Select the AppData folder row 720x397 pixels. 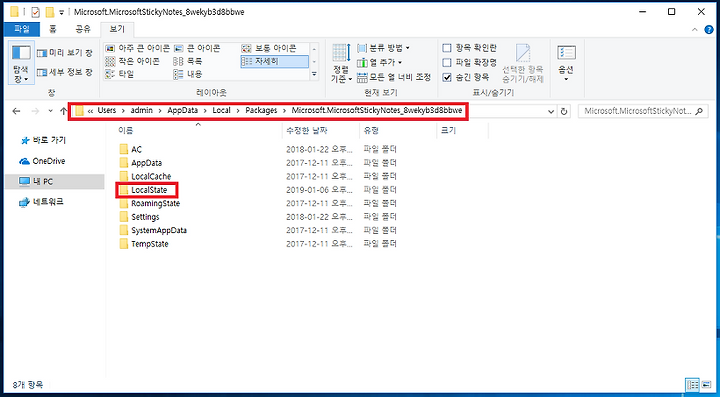tap(257, 163)
